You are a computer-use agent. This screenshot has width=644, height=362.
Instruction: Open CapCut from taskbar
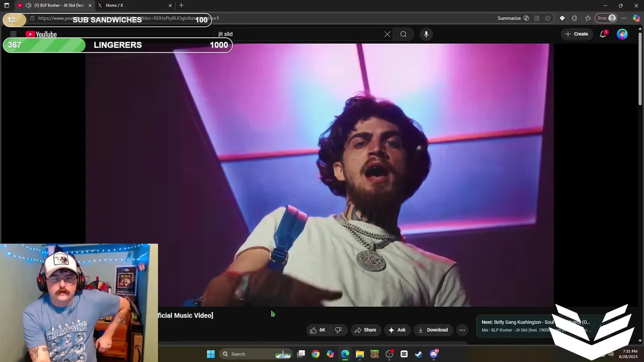tap(404, 354)
